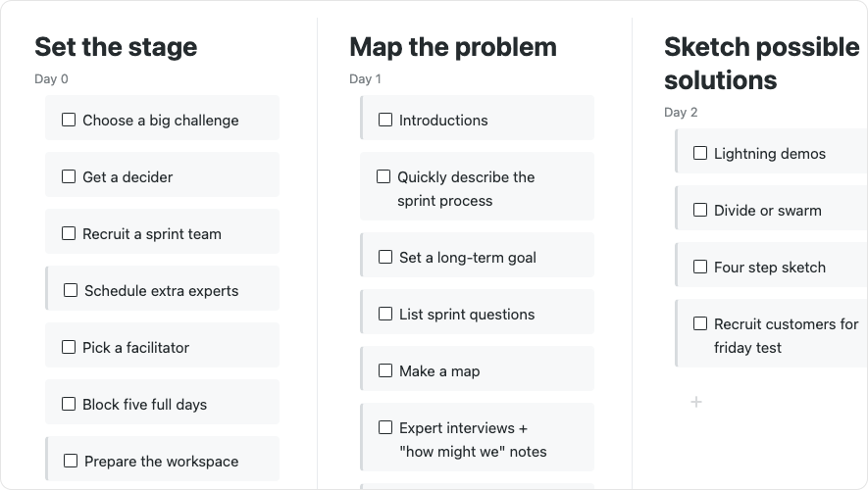Mark 'Divide or swarm' as done
The height and width of the screenshot is (490, 868).
pos(700,210)
